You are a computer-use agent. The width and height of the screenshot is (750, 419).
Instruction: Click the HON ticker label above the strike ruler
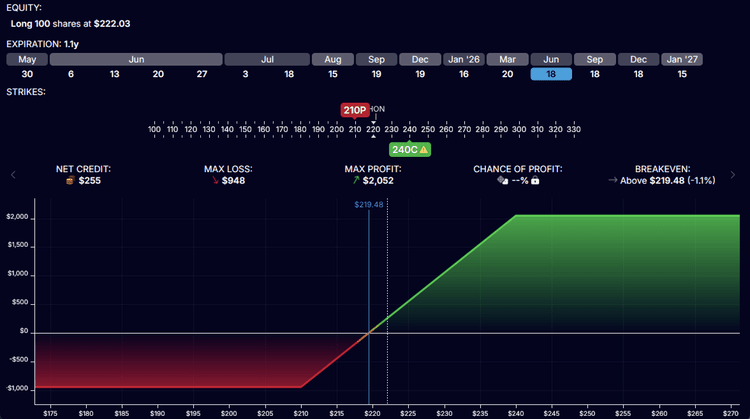coord(377,109)
